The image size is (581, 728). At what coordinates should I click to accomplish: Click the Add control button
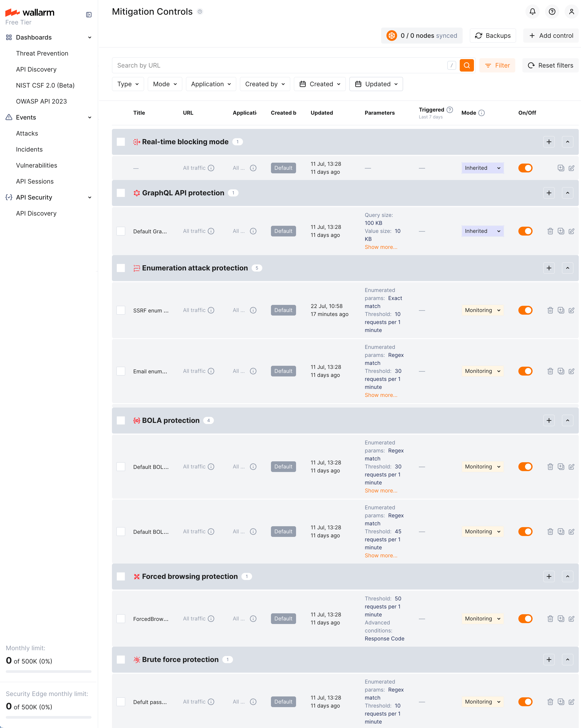click(551, 36)
